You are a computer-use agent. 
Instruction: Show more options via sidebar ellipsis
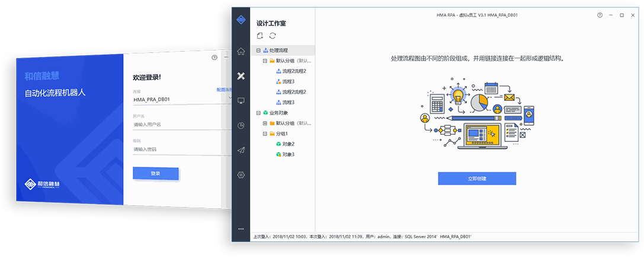[241, 229]
